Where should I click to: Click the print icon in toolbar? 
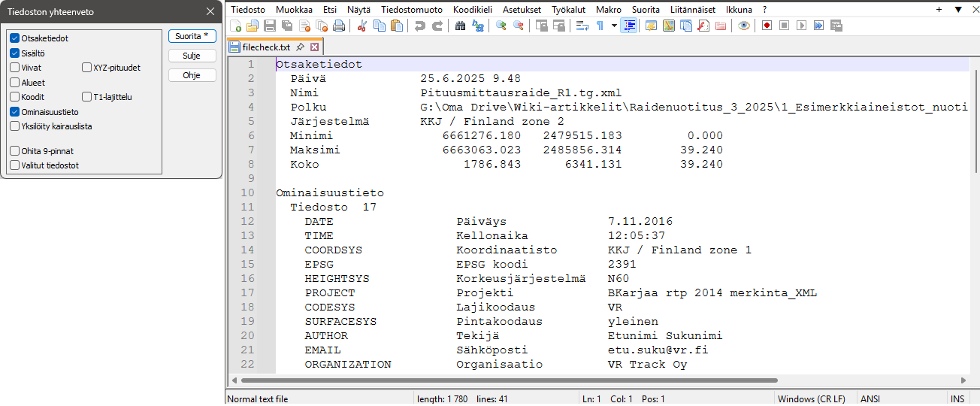339,26
